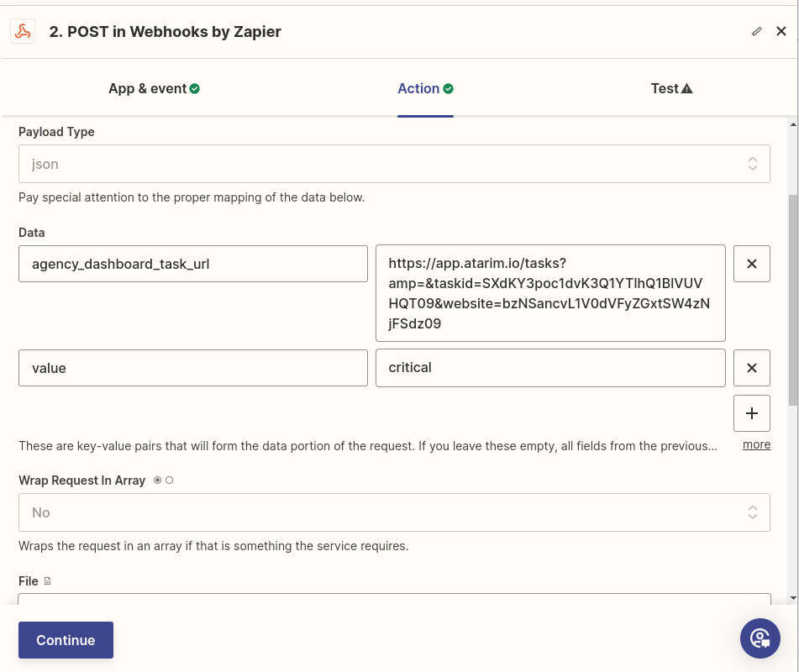Click the Test tab warning icon

click(687, 89)
